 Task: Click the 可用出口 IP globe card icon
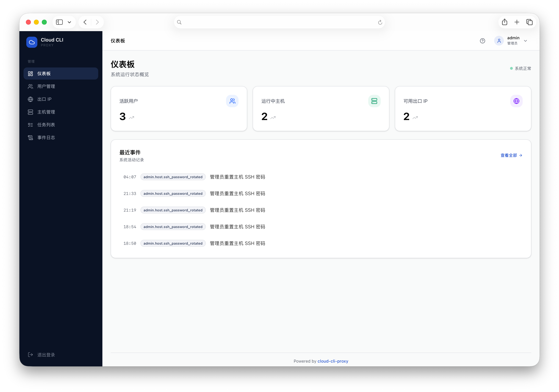pos(516,101)
